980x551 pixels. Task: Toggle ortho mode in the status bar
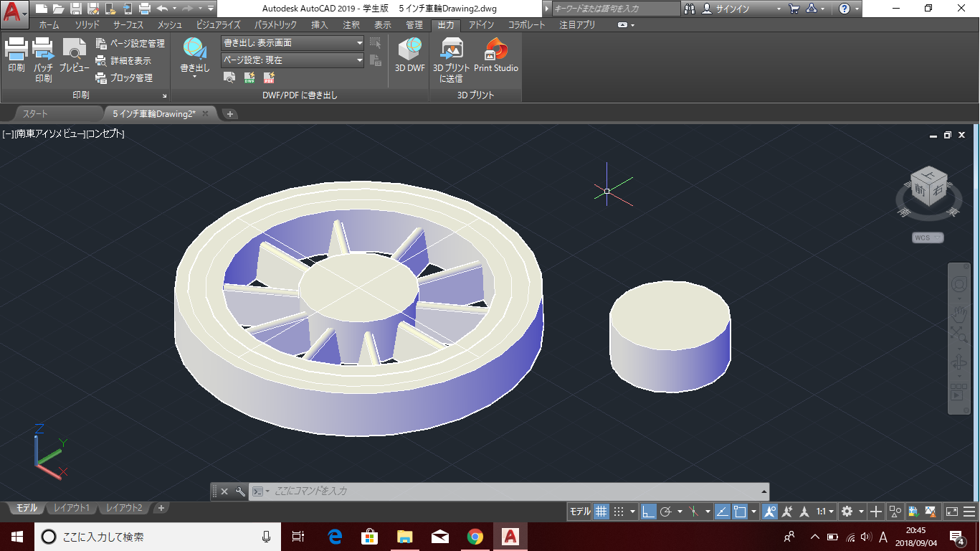click(648, 512)
